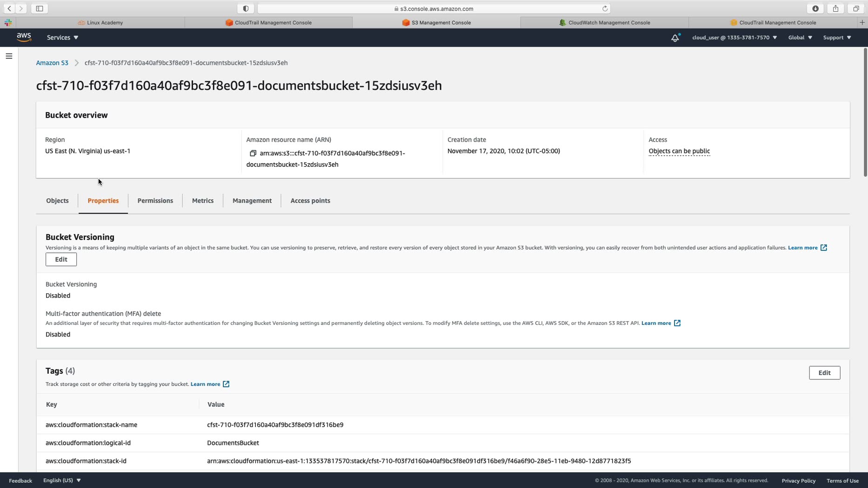Expand the Services dropdown
The height and width of the screenshot is (488, 868).
pos(62,38)
